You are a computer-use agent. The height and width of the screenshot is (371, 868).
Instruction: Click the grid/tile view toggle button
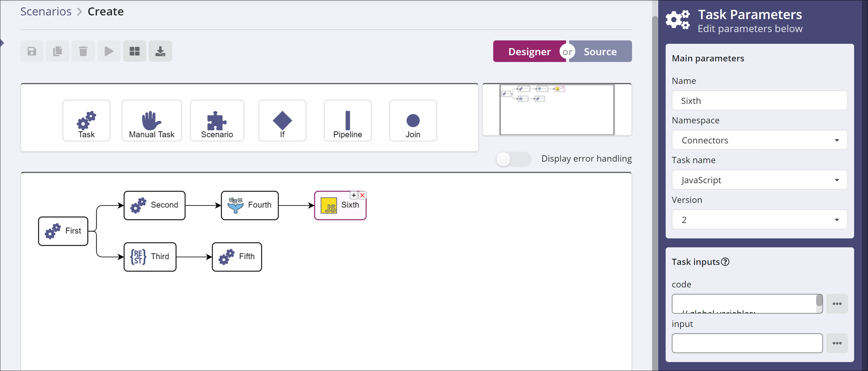(135, 51)
